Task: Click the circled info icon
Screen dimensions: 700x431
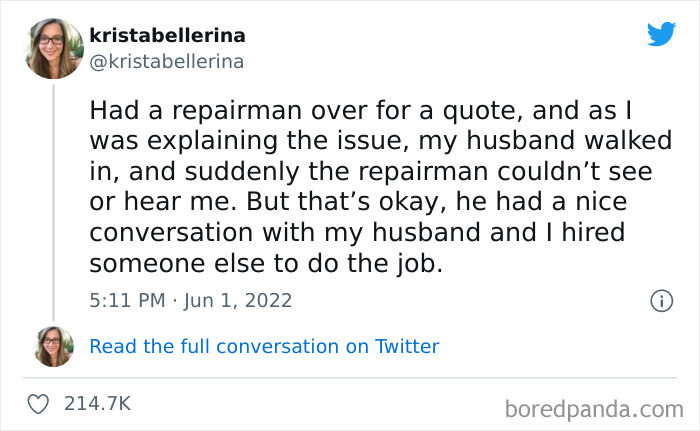Action: click(x=660, y=300)
